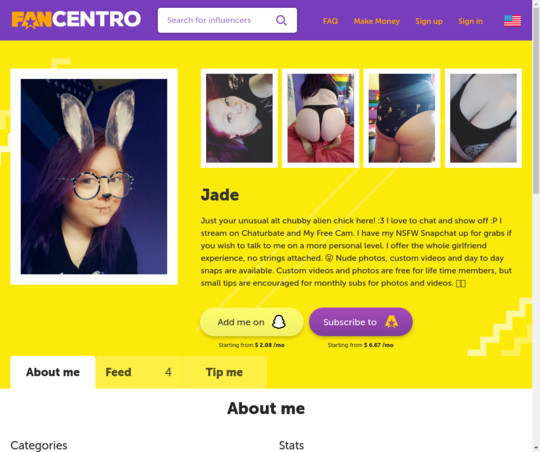This screenshot has width=540, height=452.
Task: Click the Snapchat ghost icon
Action: [x=279, y=322]
